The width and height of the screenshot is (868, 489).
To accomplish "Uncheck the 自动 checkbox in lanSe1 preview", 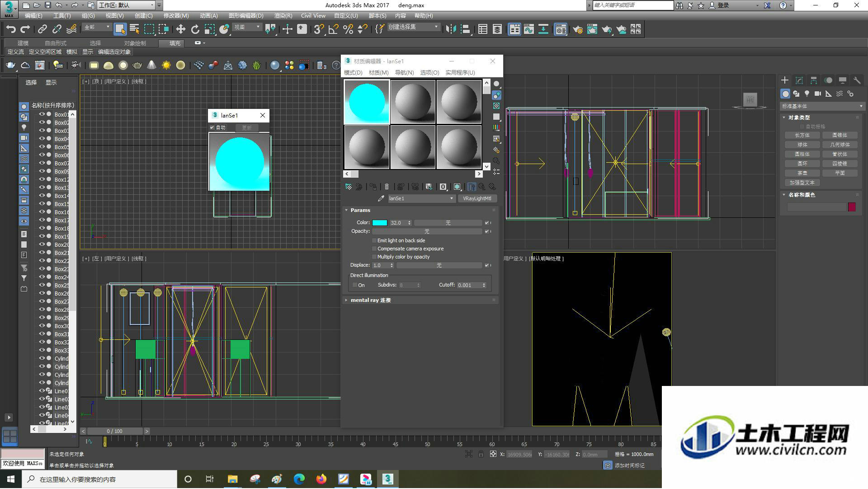I will coord(212,128).
